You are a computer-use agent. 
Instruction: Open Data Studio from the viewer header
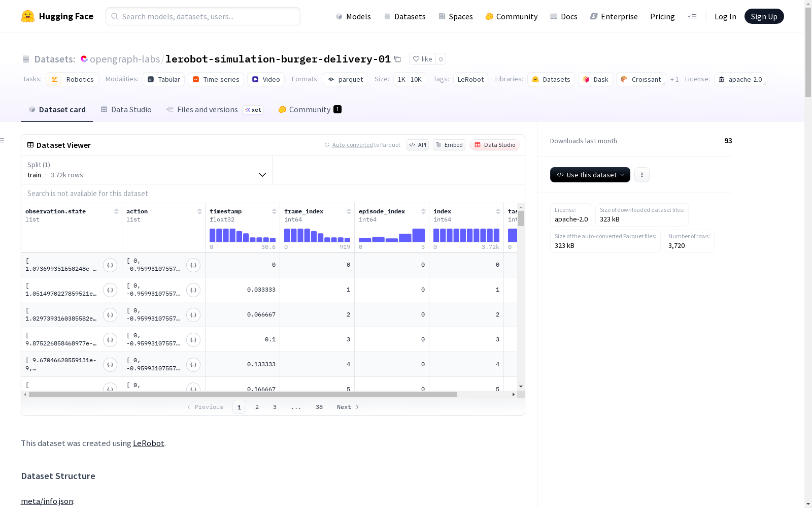(495, 145)
